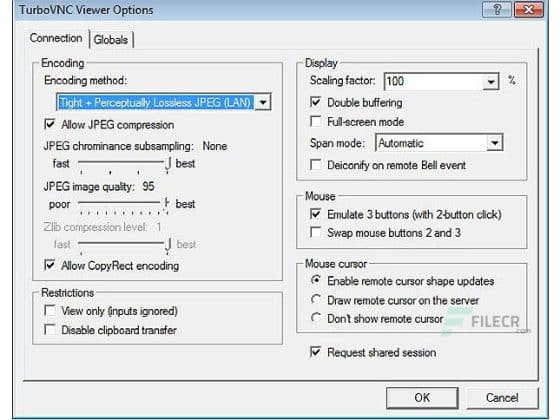Open the Globals tab
560x420 pixels.
point(111,40)
